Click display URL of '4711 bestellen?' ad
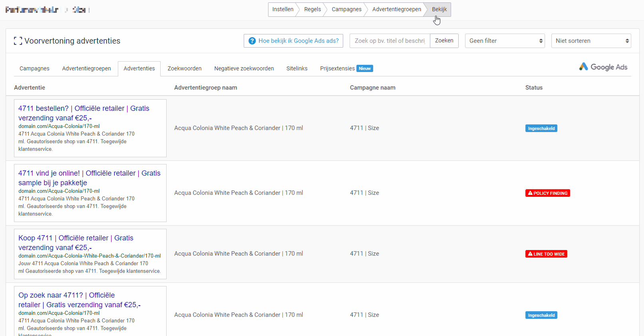644x336 pixels. coord(59,126)
